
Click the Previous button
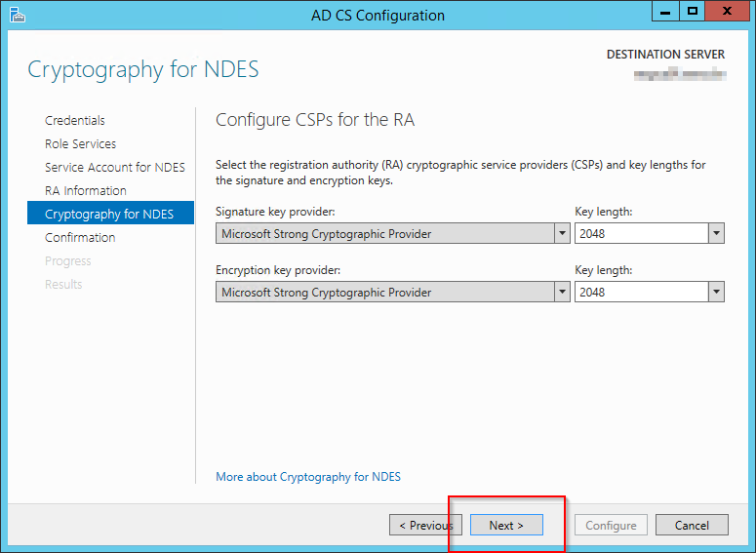tap(425, 525)
